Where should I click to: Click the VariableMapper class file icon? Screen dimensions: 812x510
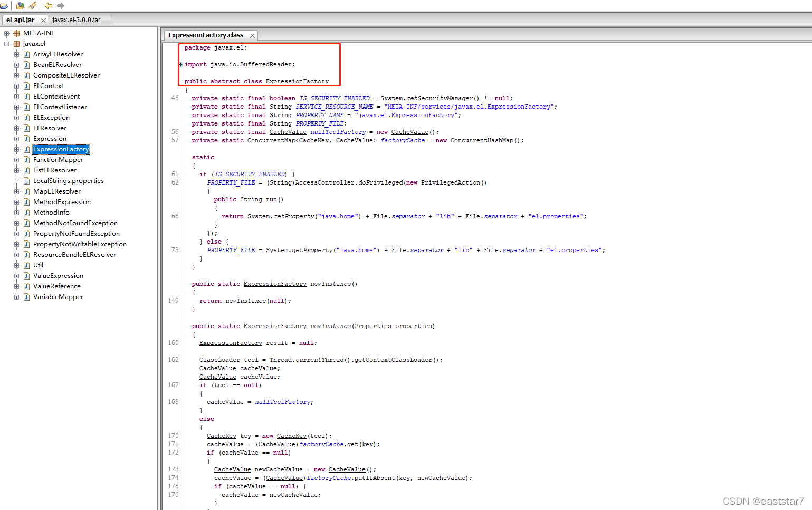26,297
